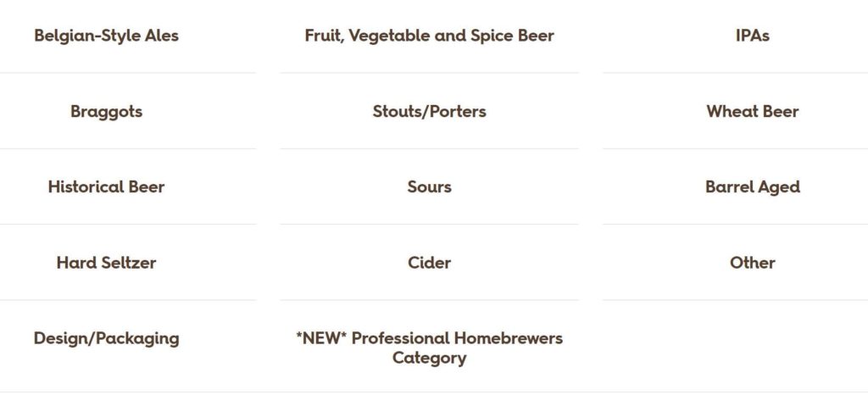The image size is (868, 395).
Task: Select Fruit, Vegetable and Spice Beer
Action: (429, 36)
